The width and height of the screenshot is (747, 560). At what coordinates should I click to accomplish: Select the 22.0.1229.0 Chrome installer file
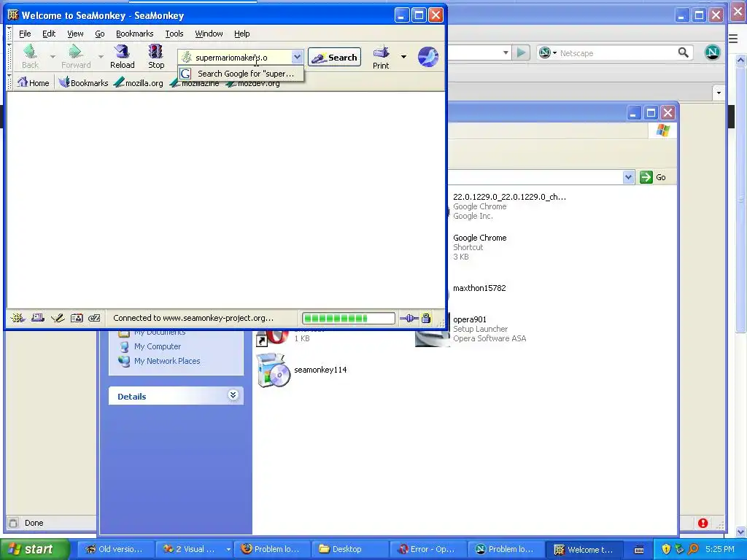click(x=509, y=206)
